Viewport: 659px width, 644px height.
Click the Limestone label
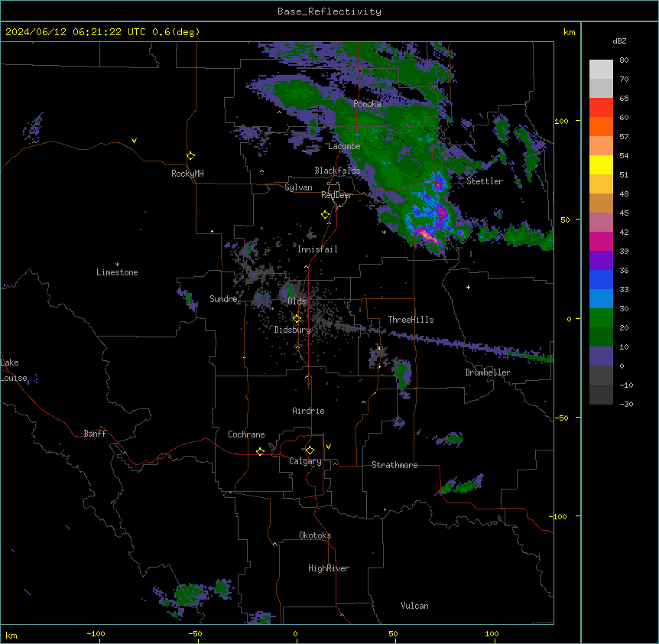pyautogui.click(x=117, y=272)
